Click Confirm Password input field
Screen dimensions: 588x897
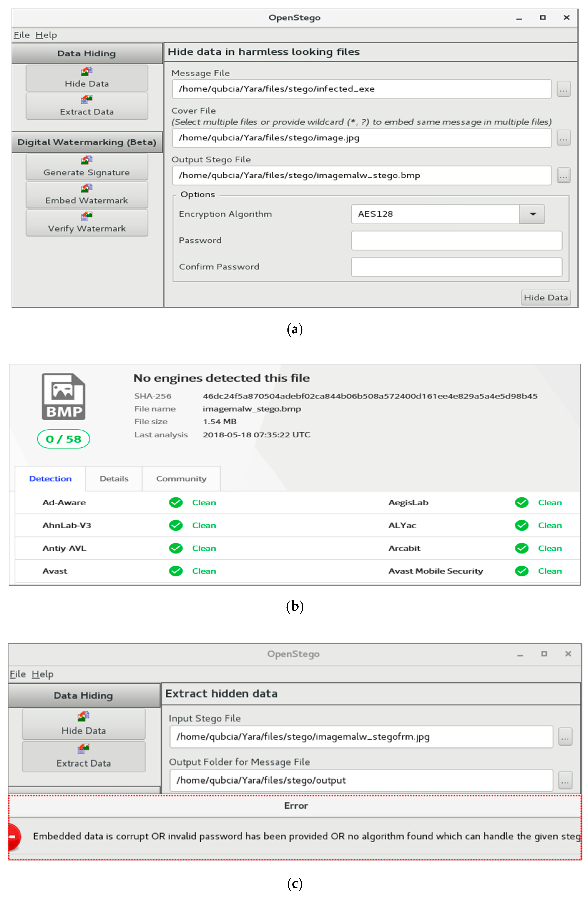[x=457, y=267]
